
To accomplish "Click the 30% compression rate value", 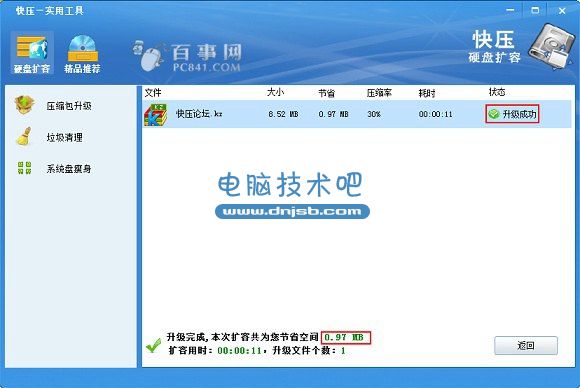I will [x=374, y=114].
